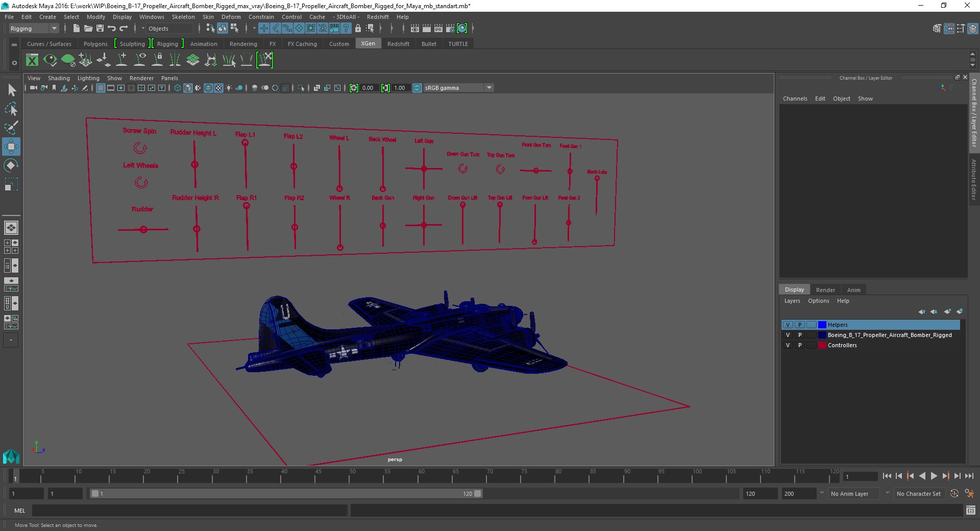Play animation forwards
The height and width of the screenshot is (531, 980).
tap(934, 476)
